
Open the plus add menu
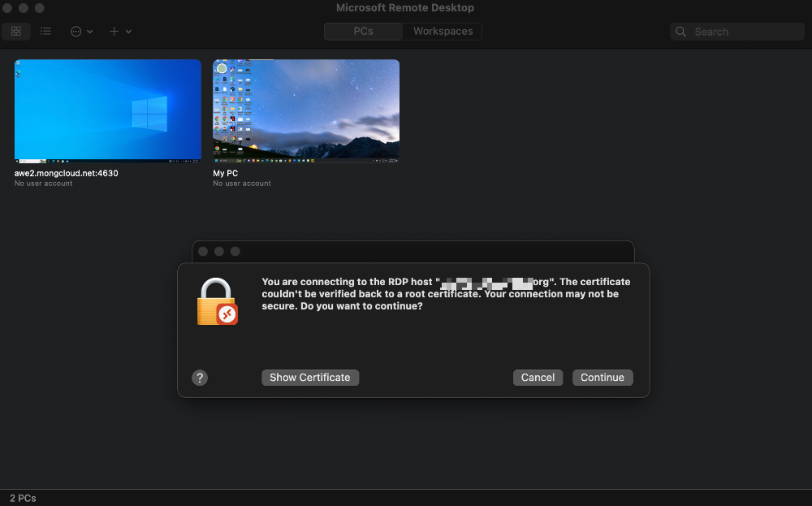pyautogui.click(x=120, y=32)
